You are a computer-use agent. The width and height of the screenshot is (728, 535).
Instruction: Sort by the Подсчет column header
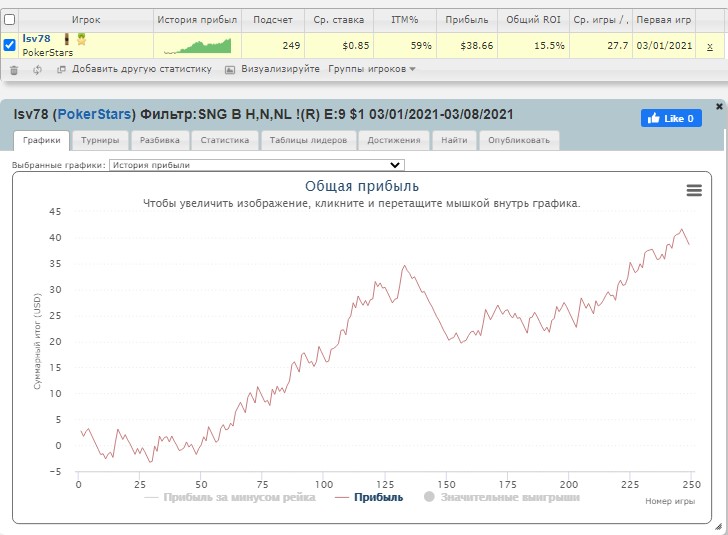[273, 20]
